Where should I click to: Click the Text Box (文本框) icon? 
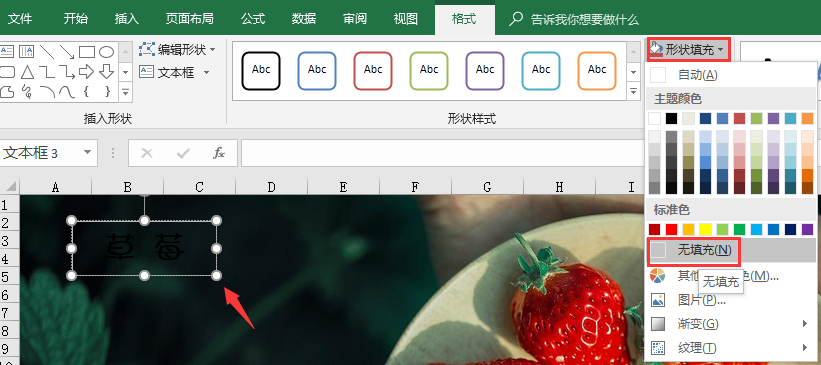[x=146, y=72]
